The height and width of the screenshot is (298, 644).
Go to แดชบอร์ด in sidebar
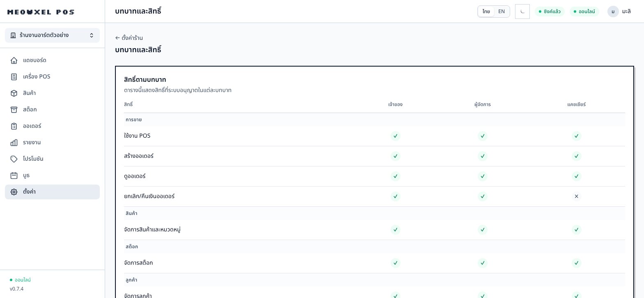(x=52, y=60)
